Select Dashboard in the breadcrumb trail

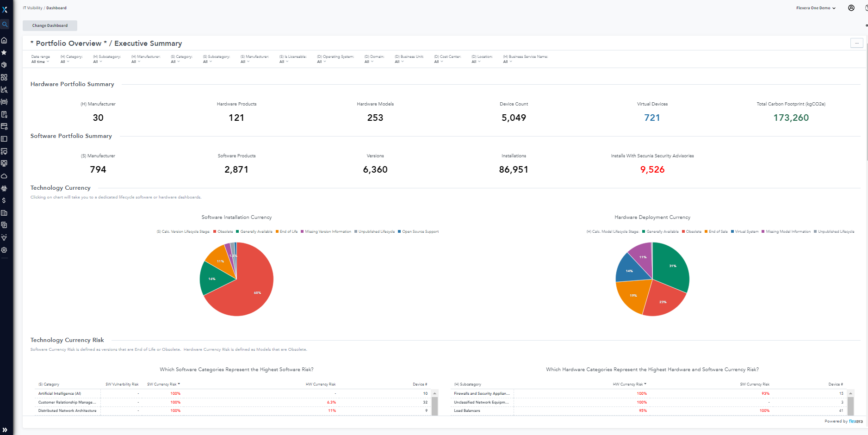pyautogui.click(x=56, y=8)
